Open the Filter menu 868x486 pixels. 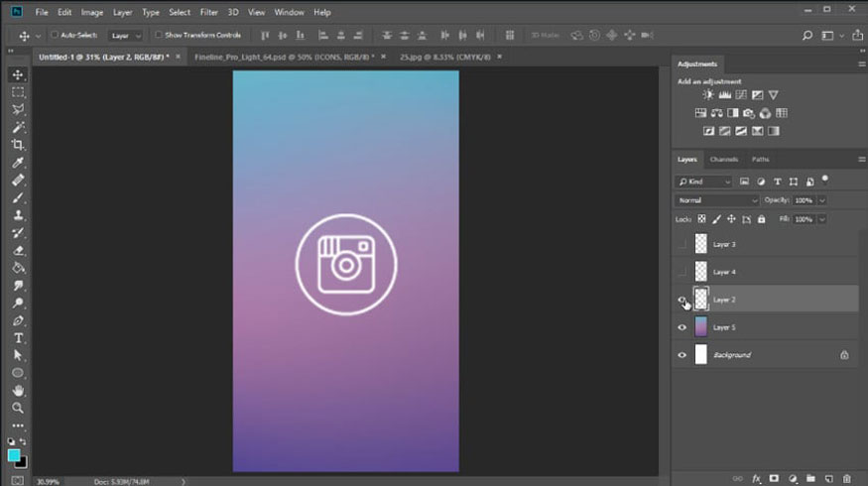(208, 12)
